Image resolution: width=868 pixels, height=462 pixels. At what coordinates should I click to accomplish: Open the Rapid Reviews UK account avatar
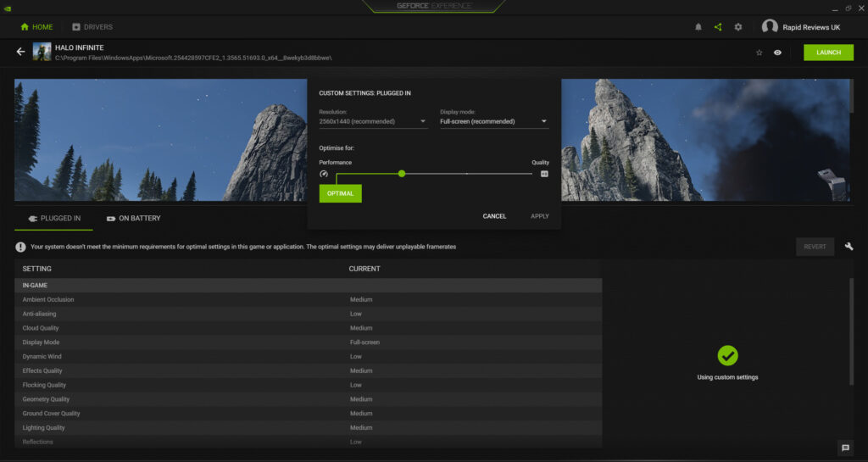(770, 26)
